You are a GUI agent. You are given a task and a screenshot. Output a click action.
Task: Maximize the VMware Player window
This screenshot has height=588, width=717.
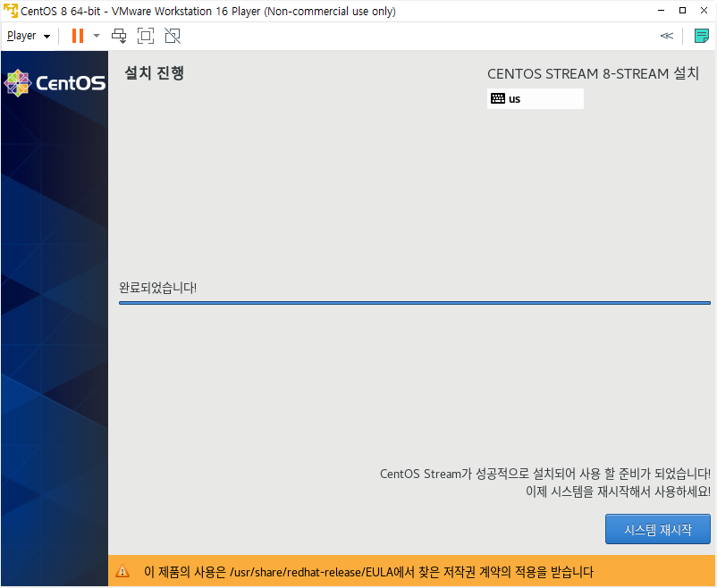pos(682,11)
